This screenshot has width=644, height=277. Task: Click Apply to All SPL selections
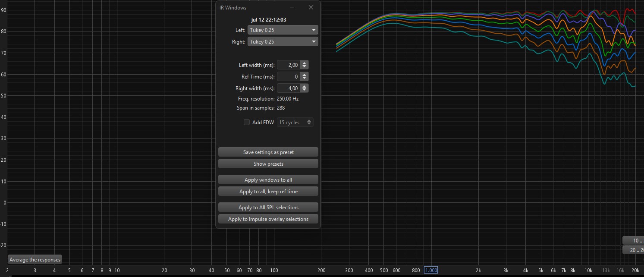pyautogui.click(x=268, y=208)
